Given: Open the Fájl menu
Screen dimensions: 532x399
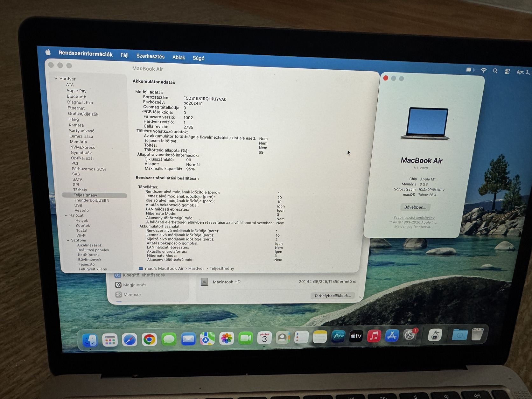Looking at the screenshot, I should [x=124, y=55].
